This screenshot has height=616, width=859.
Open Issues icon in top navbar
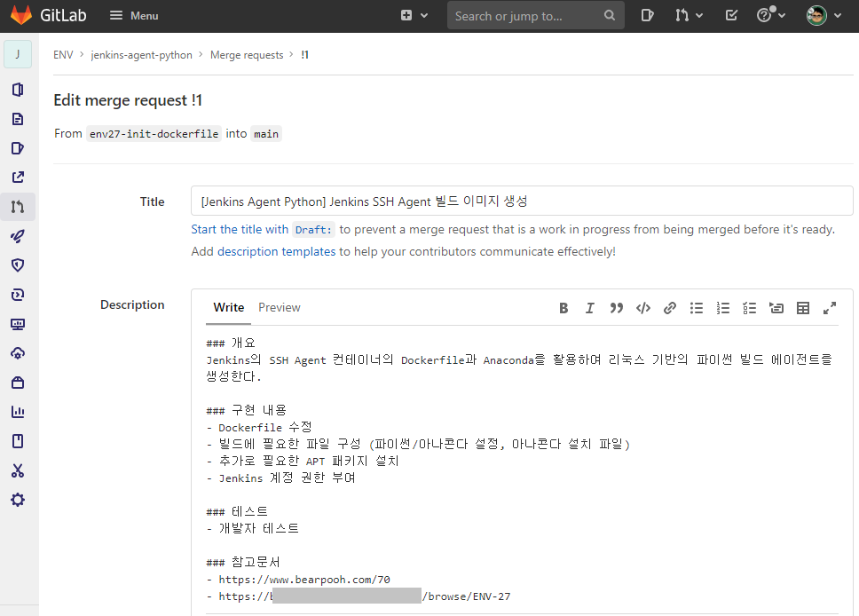coord(647,16)
